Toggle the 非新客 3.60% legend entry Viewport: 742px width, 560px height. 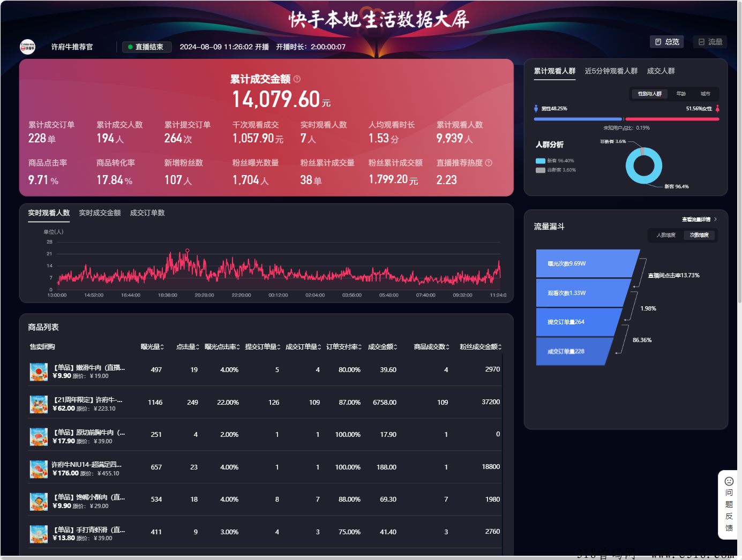556,170
